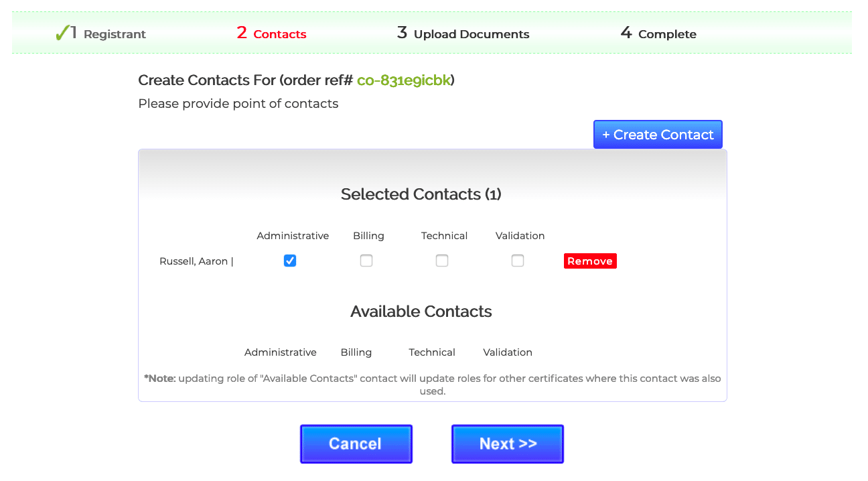The width and height of the screenshot is (868, 481).
Task: Proceed with the Next >> button
Action: (x=508, y=443)
